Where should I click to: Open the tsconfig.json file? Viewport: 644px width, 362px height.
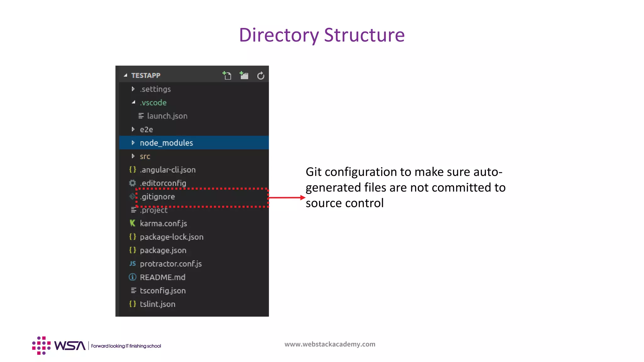pos(163,291)
